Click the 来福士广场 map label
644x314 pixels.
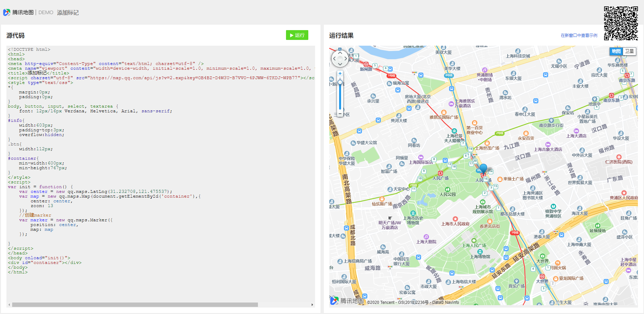point(513,179)
